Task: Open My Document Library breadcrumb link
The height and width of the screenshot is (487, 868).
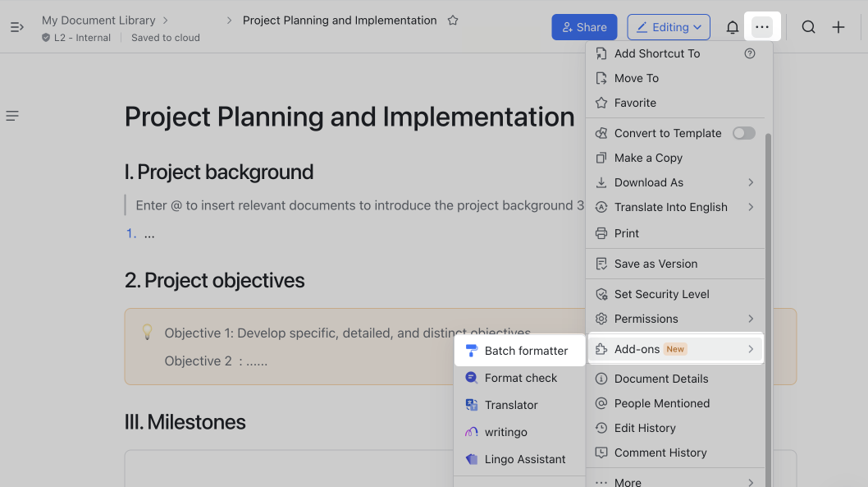Action: pos(98,20)
